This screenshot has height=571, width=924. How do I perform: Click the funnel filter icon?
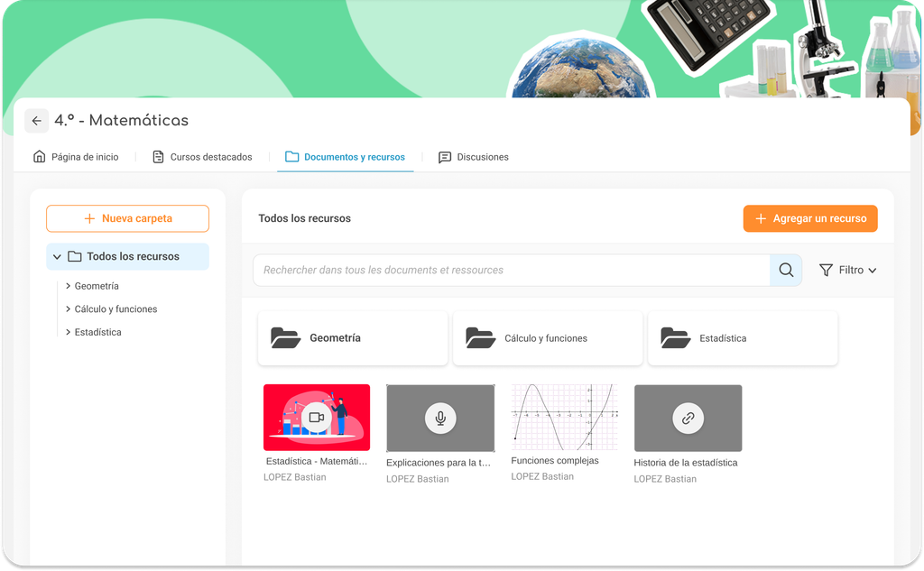(x=827, y=270)
